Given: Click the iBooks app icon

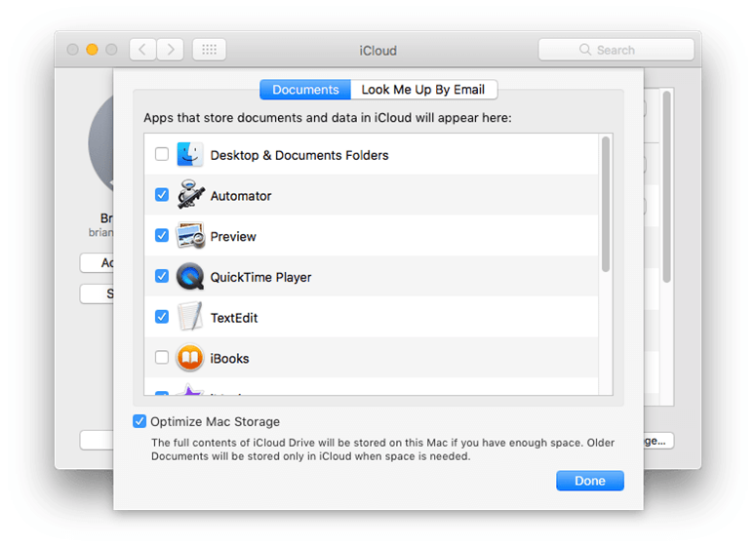Looking at the screenshot, I should 189,358.
